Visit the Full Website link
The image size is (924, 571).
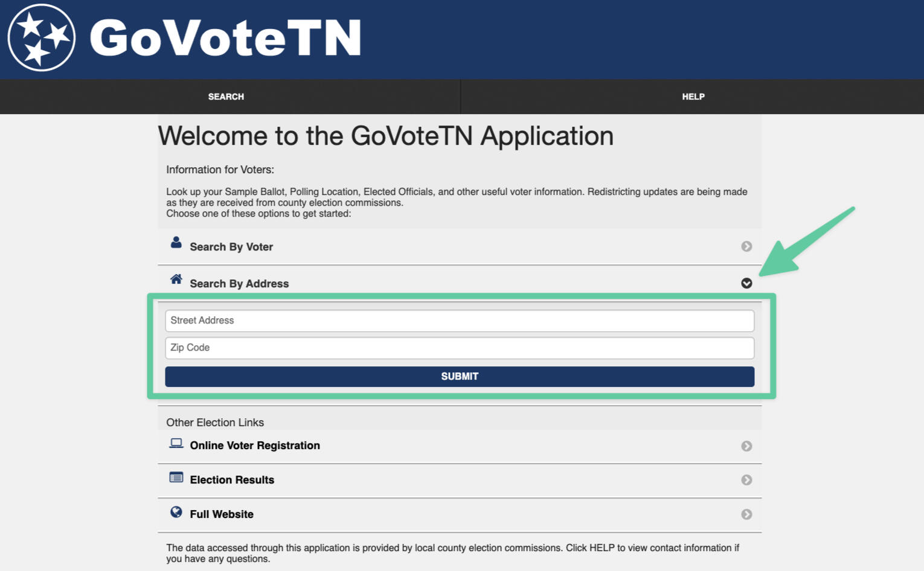[222, 514]
